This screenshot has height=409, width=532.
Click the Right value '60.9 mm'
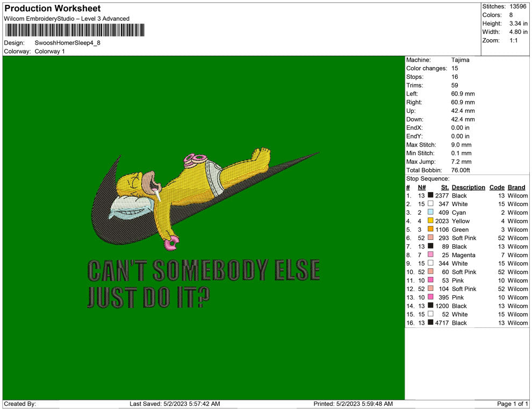[463, 103]
